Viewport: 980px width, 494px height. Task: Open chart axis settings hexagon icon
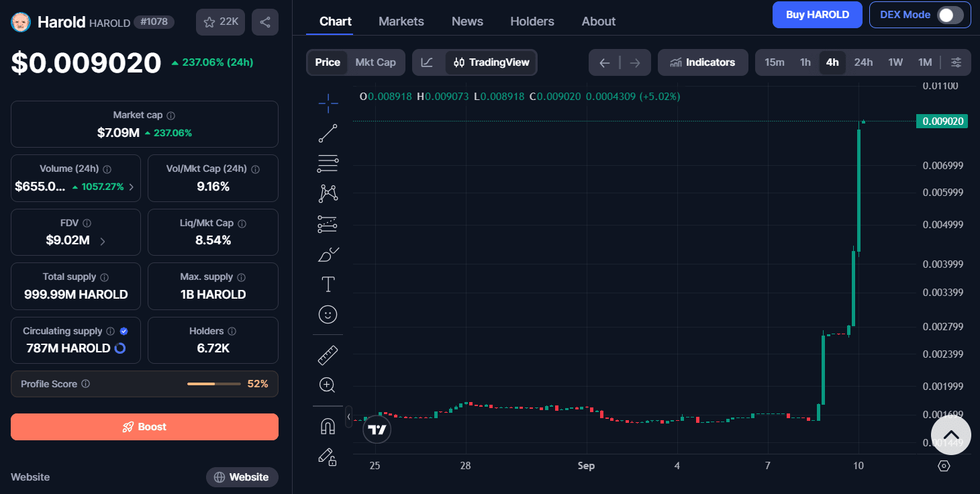944,466
